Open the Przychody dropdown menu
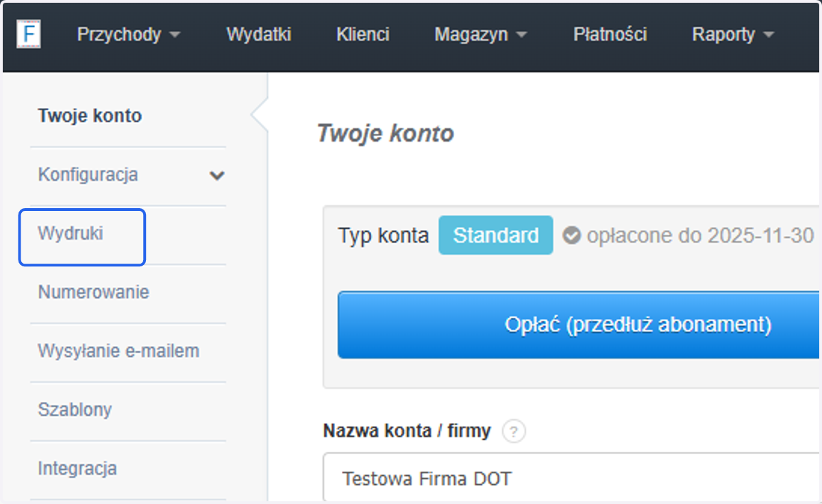 tap(129, 34)
